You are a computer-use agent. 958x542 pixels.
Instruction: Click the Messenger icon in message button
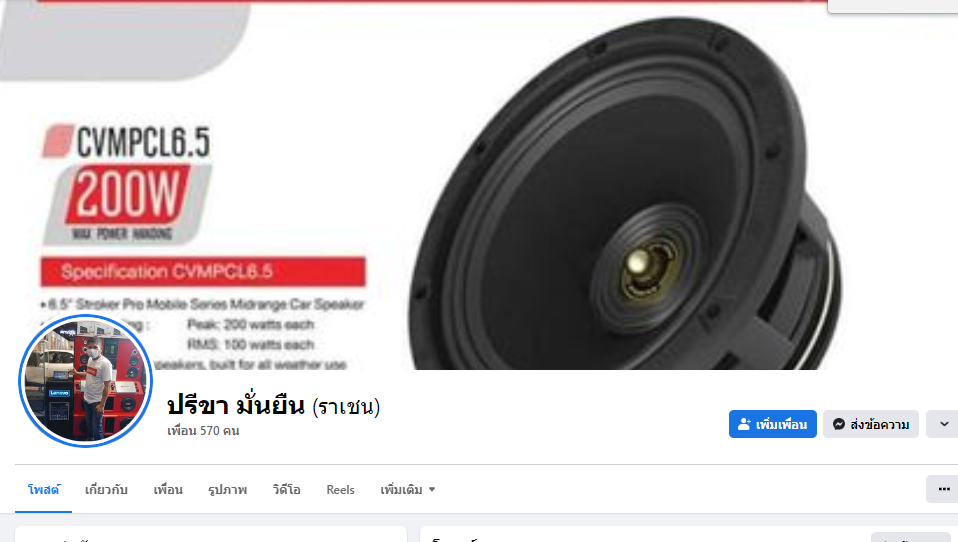[x=839, y=424]
